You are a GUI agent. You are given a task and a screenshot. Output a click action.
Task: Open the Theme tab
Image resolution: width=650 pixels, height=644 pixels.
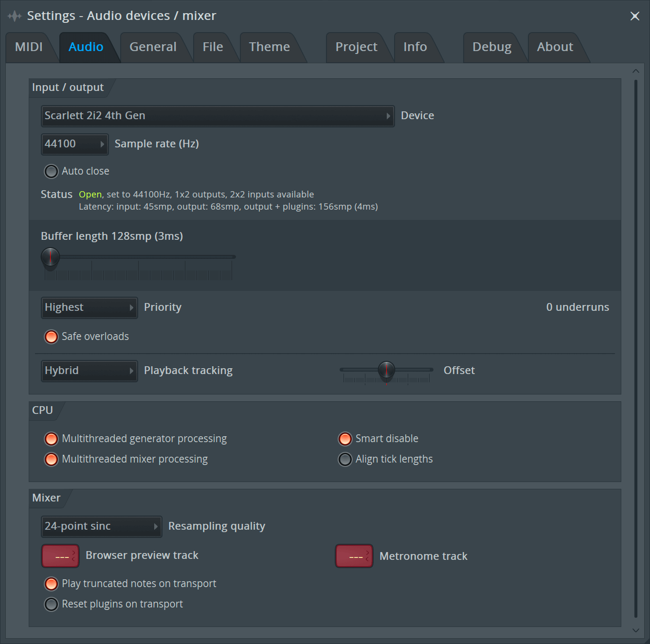point(269,47)
